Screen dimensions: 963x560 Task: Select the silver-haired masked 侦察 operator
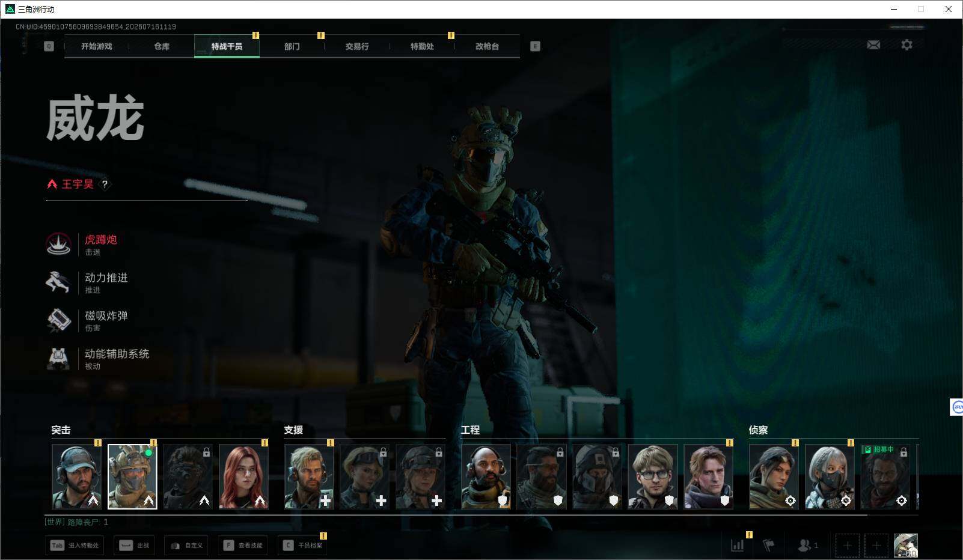click(830, 477)
